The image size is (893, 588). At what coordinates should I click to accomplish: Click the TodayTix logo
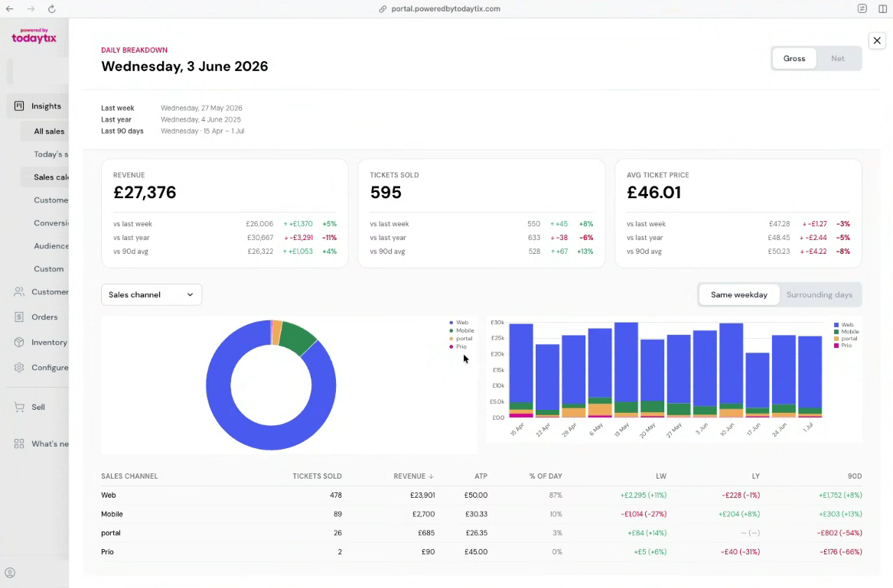click(34, 36)
